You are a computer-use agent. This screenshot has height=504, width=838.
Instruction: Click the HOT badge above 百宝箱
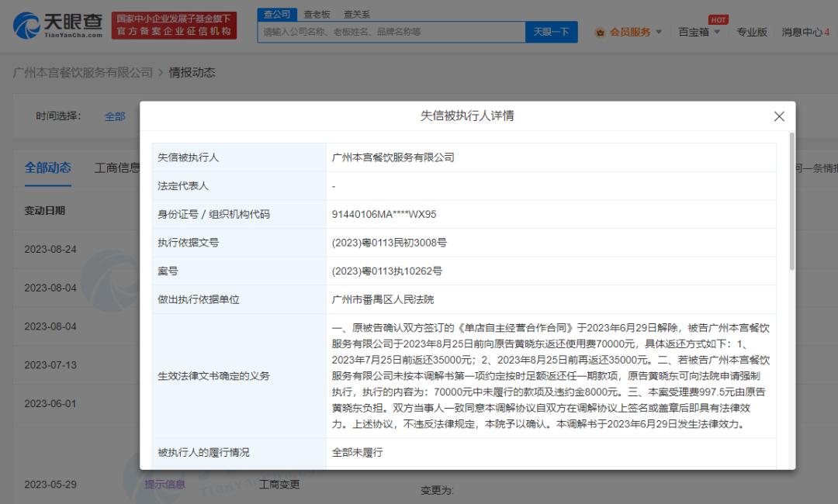[x=718, y=19]
